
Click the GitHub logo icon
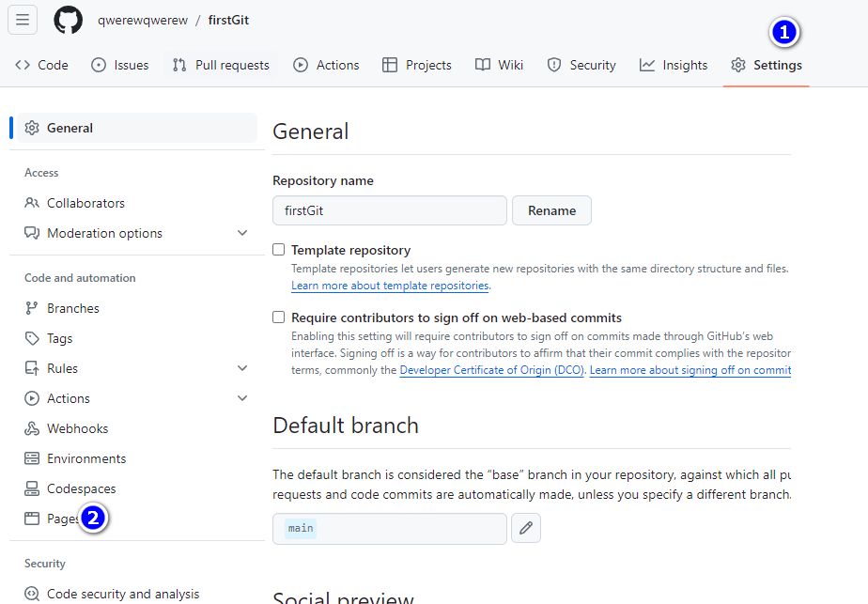[68, 20]
